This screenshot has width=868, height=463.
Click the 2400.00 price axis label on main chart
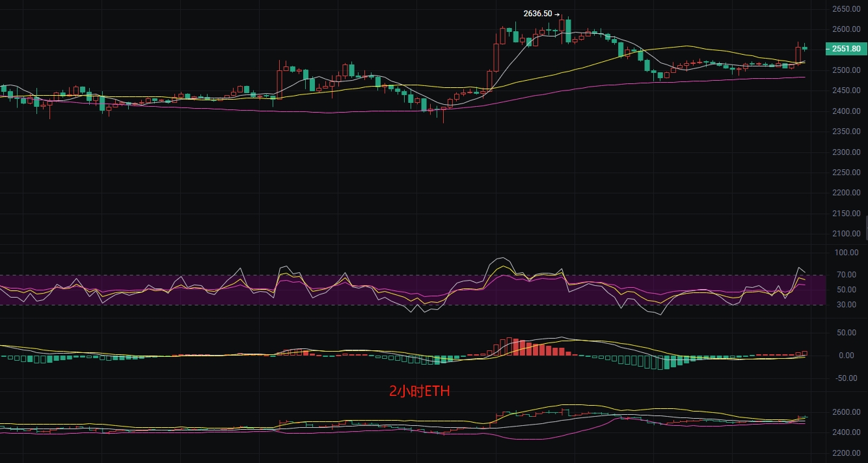pyautogui.click(x=846, y=111)
